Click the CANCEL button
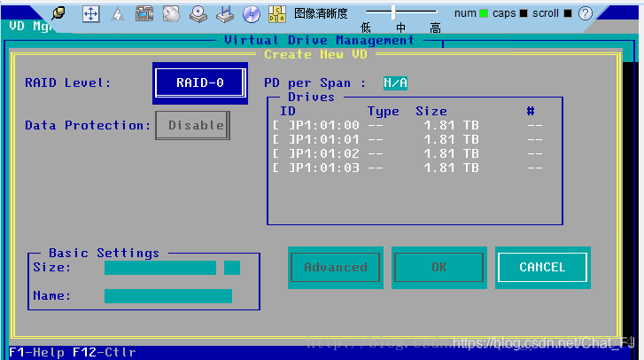 [542, 268]
